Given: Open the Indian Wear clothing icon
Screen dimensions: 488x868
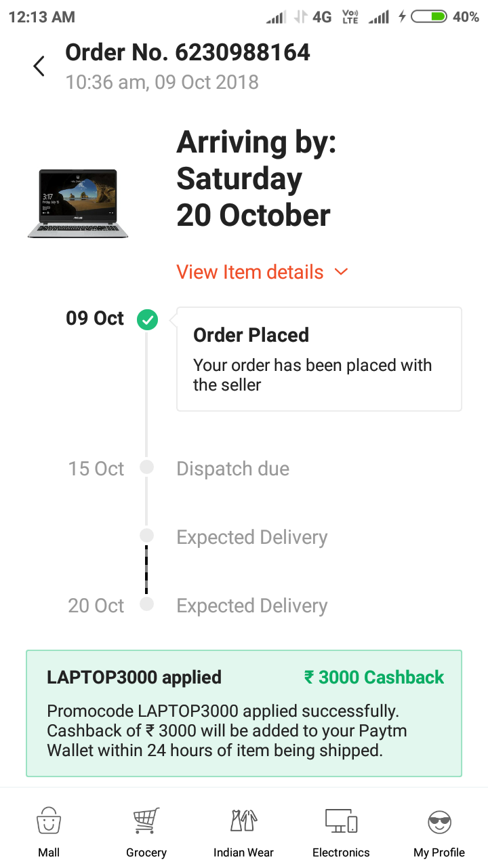Looking at the screenshot, I should click(244, 821).
